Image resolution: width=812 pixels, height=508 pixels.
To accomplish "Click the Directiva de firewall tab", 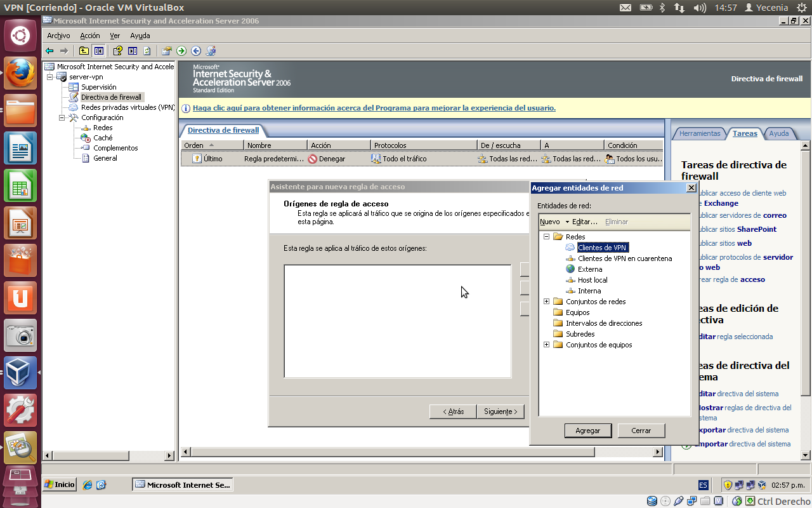I will click(223, 130).
